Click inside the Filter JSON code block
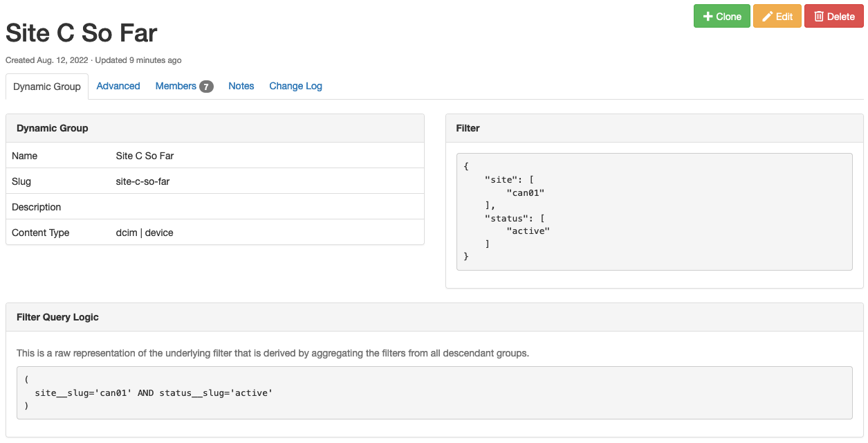Screen dimensions: 868x443 (654, 211)
